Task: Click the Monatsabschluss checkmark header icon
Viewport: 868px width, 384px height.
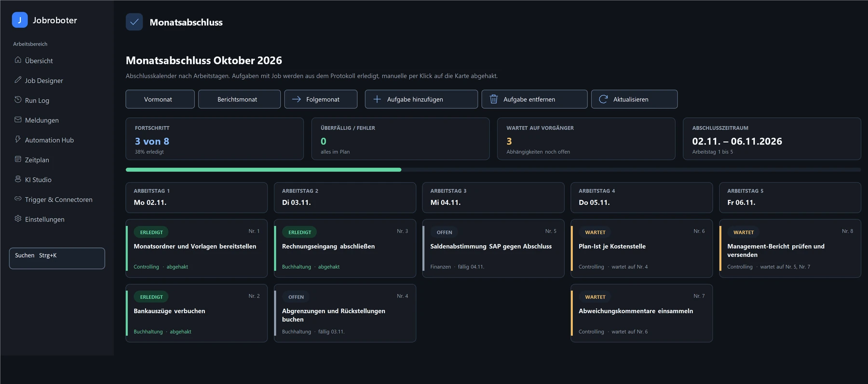Action: tap(134, 22)
